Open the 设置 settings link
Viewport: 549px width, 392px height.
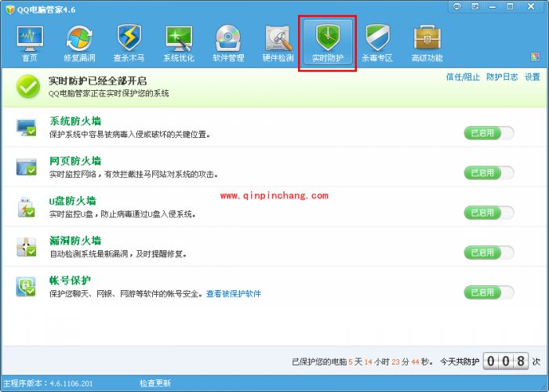[x=533, y=77]
